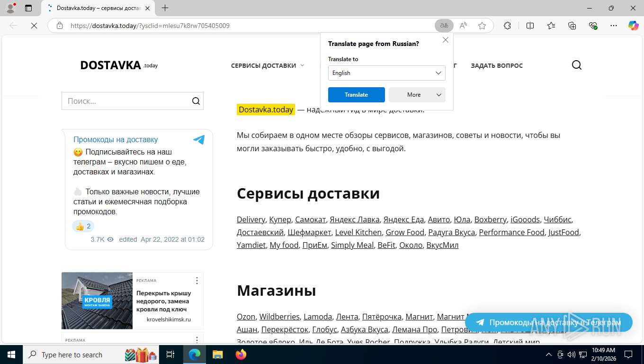This screenshot has width=644, height=364.
Task: View site information lock icon
Action: (x=60, y=26)
